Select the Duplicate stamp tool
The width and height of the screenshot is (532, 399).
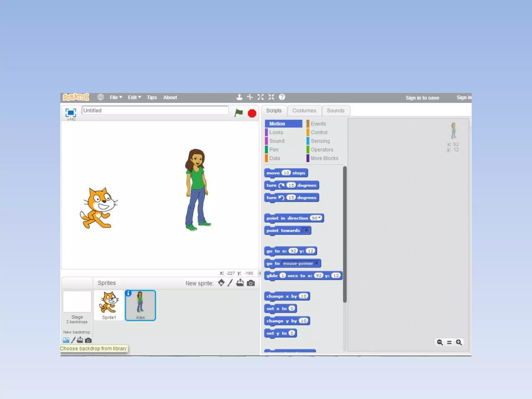pos(239,97)
